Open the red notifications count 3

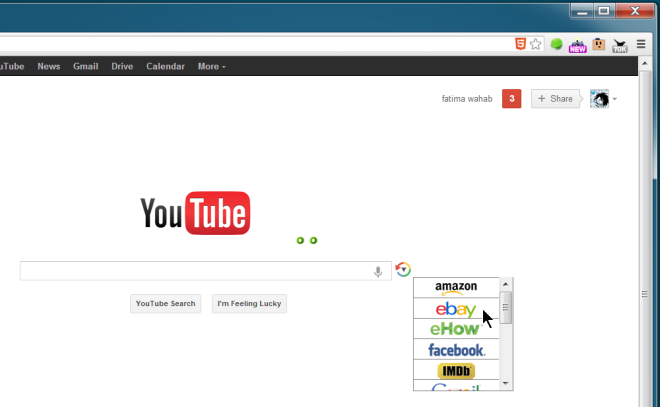(511, 99)
